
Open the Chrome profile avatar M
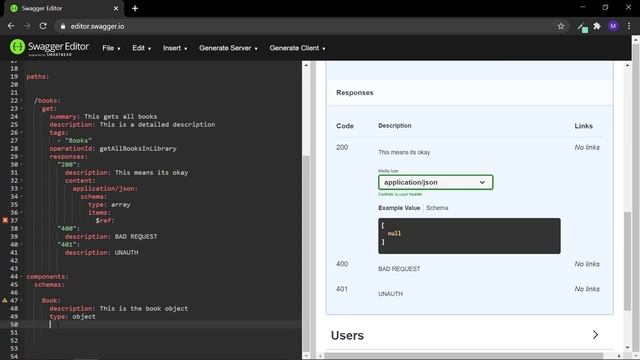click(613, 26)
